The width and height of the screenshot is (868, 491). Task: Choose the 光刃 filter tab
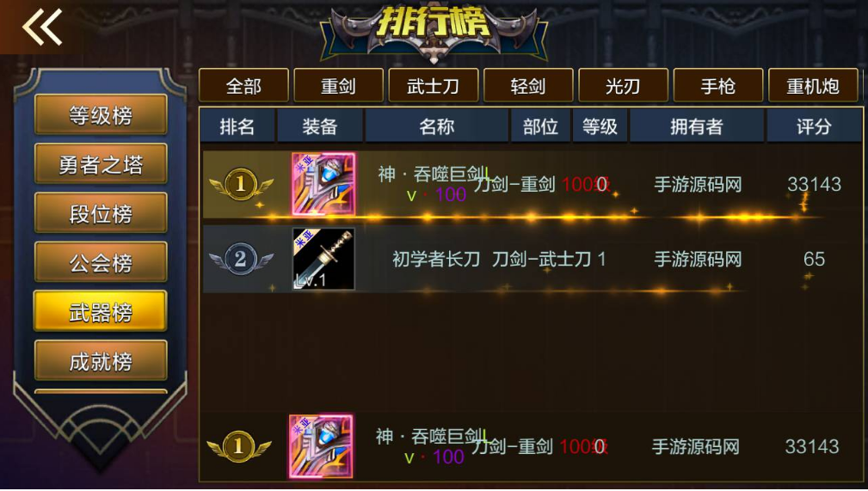point(624,86)
